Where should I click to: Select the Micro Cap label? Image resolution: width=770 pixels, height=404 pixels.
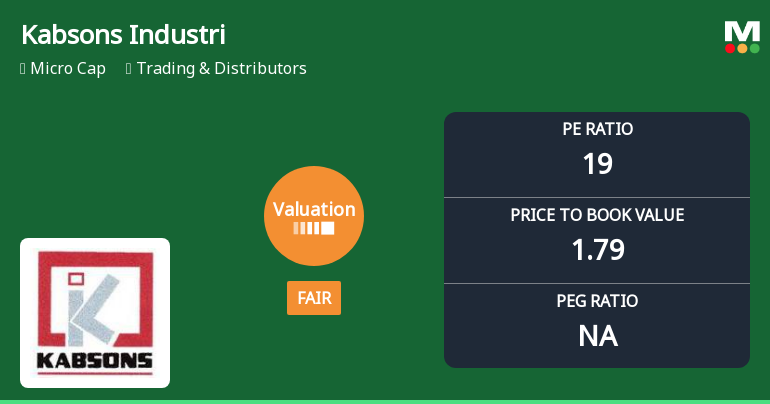(x=68, y=69)
